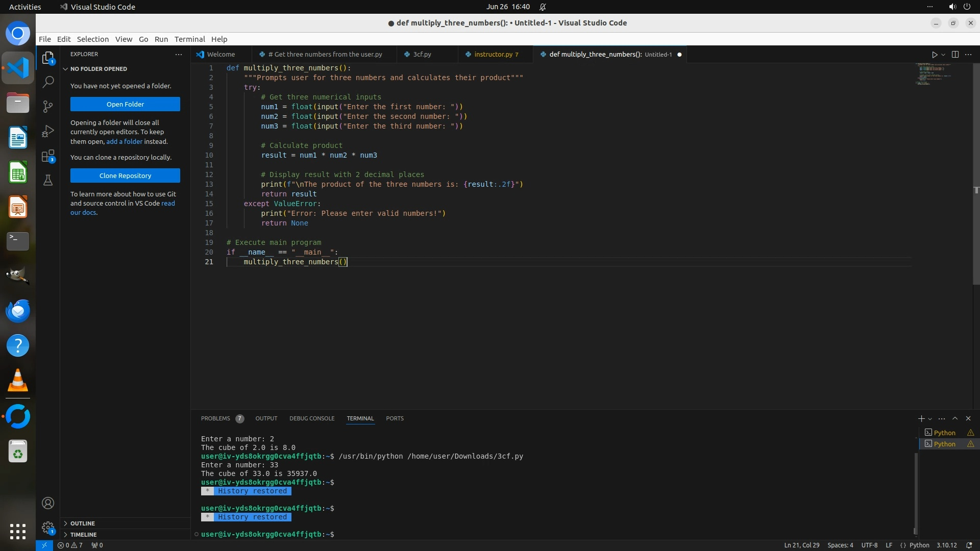Open the Extensions view

[48, 156]
